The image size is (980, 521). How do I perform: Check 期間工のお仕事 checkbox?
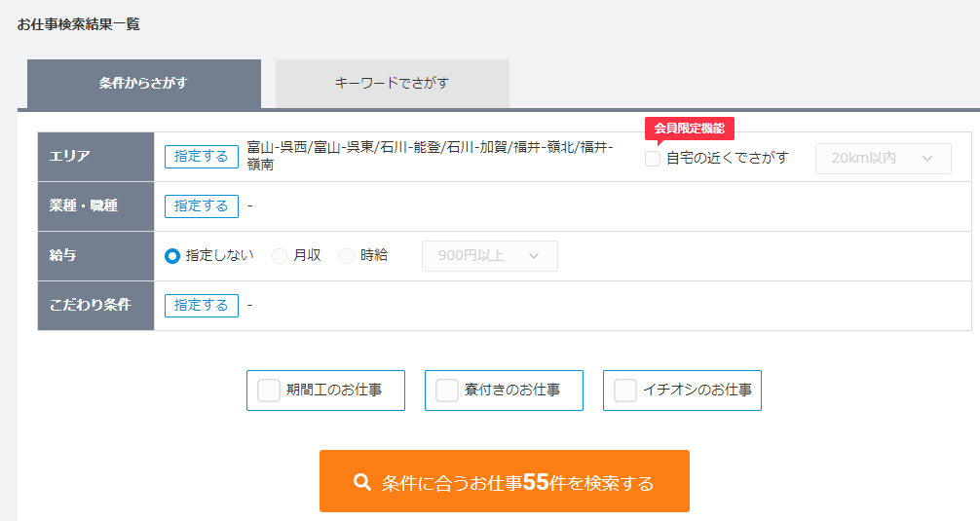tap(269, 391)
